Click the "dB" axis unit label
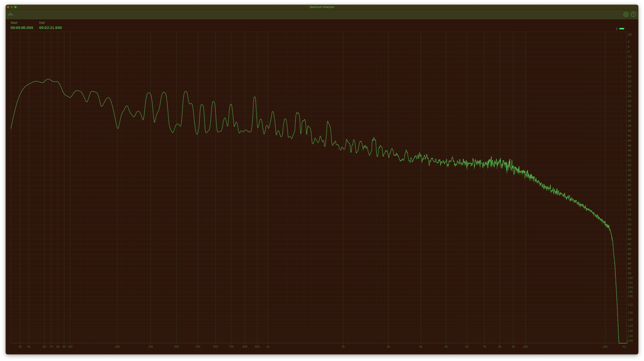644x361 pixels. pyautogui.click(x=630, y=35)
